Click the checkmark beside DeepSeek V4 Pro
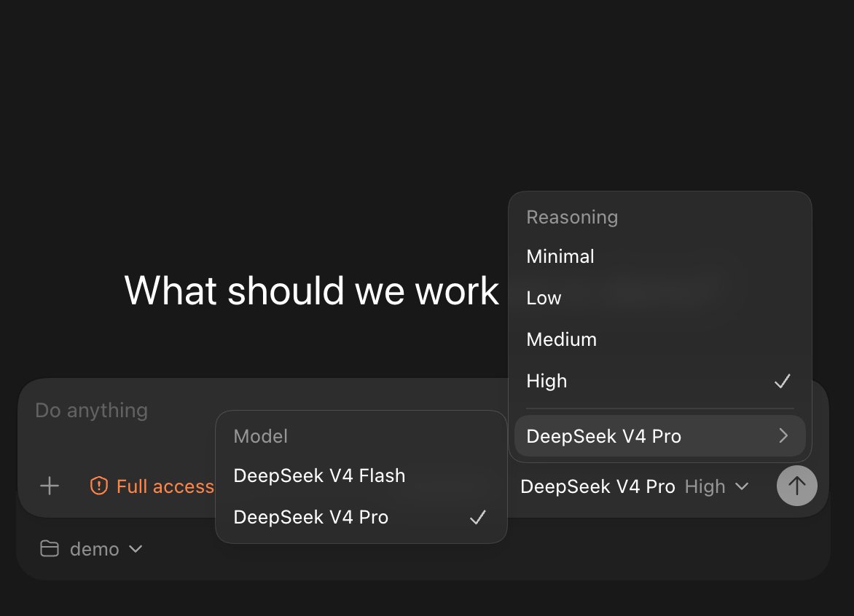854x616 pixels. [x=478, y=517]
